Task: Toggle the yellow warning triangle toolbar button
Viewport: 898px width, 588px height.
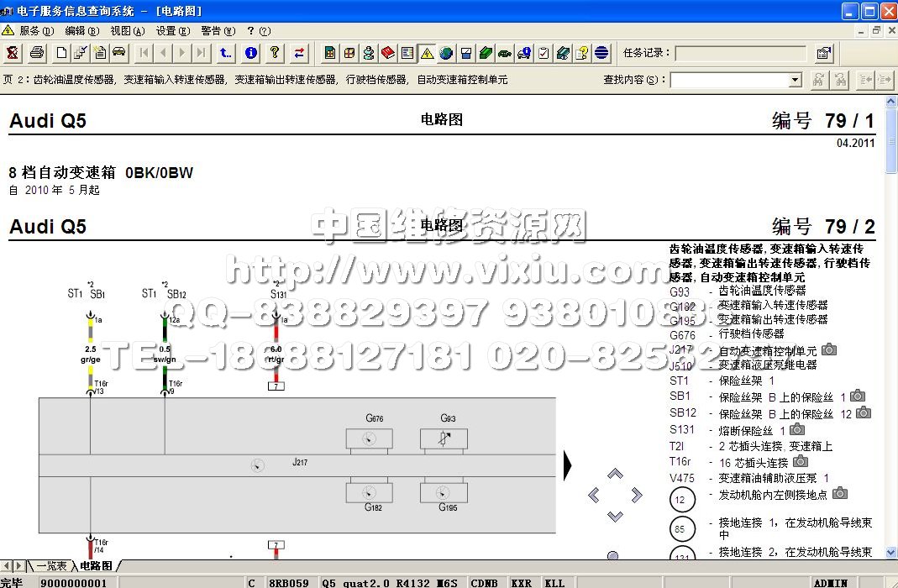Action: coord(427,53)
